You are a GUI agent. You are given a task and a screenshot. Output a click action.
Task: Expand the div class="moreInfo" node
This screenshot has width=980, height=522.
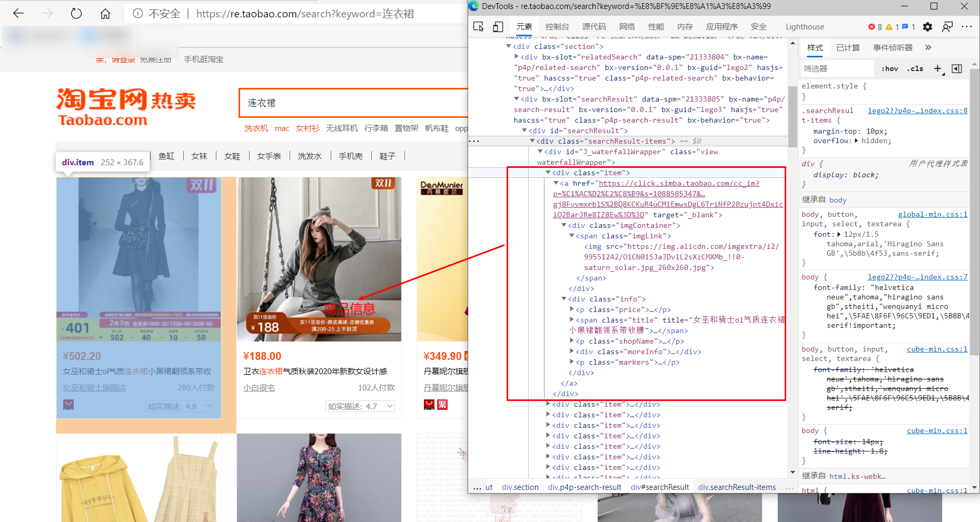572,352
